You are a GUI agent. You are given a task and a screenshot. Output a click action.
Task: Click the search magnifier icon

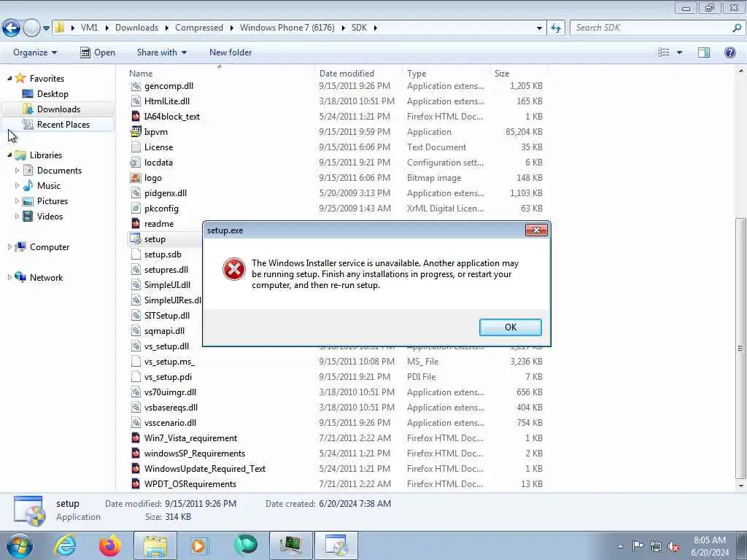click(x=737, y=28)
